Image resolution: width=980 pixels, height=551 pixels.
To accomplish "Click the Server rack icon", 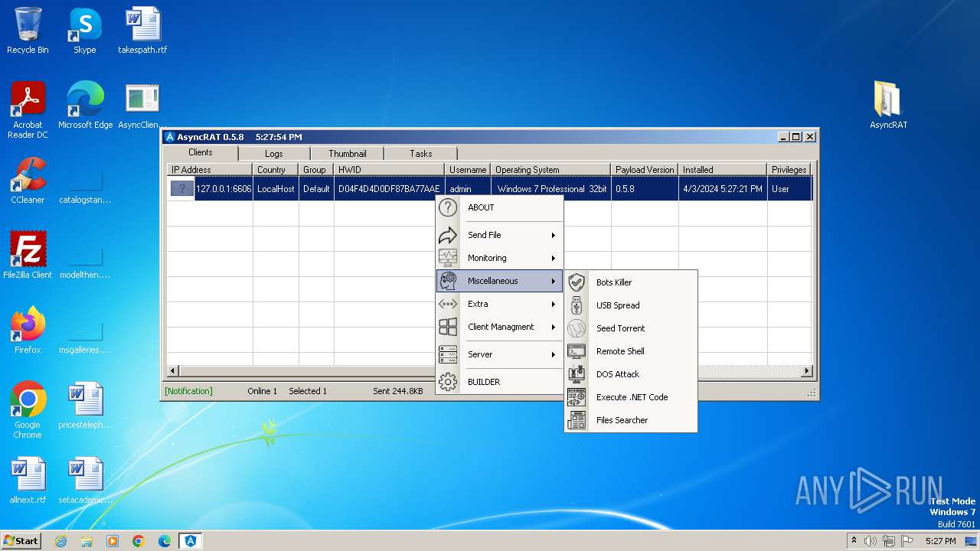I will (448, 354).
